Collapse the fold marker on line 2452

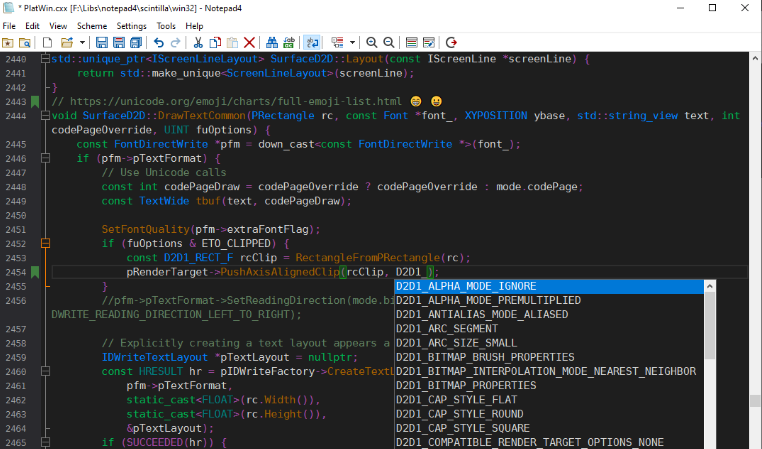coord(44,243)
